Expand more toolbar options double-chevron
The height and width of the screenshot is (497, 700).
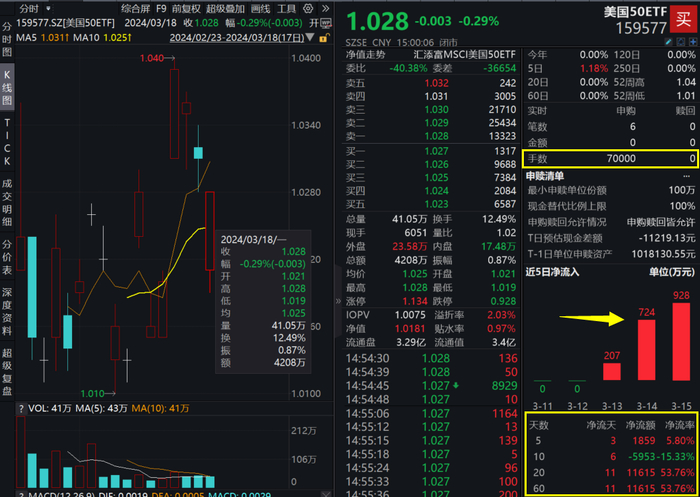tap(325, 8)
